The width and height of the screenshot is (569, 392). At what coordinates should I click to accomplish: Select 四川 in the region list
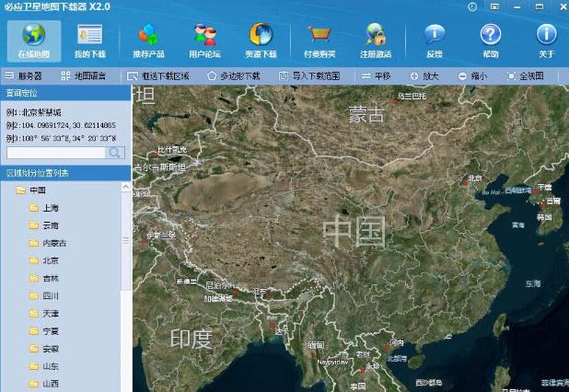(50, 296)
